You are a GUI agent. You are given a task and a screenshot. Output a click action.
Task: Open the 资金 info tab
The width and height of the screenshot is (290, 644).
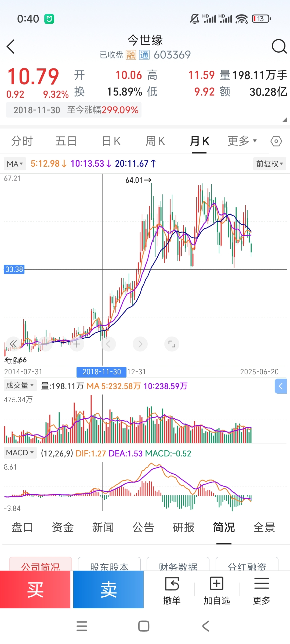[63, 528]
